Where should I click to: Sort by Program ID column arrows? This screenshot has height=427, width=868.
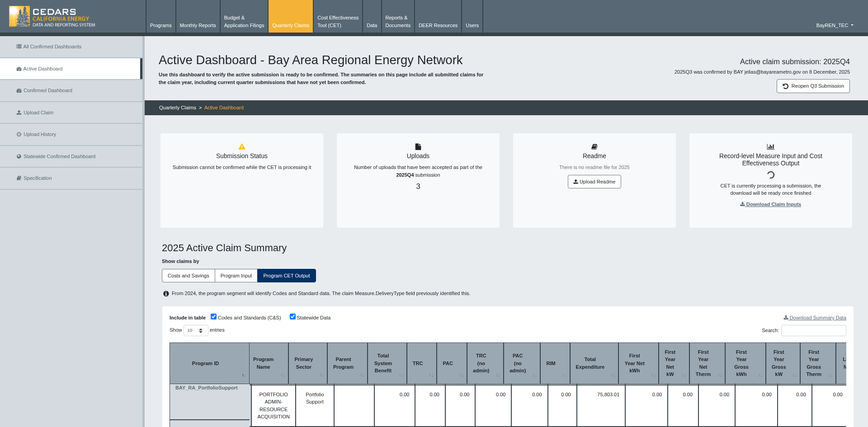pos(244,376)
